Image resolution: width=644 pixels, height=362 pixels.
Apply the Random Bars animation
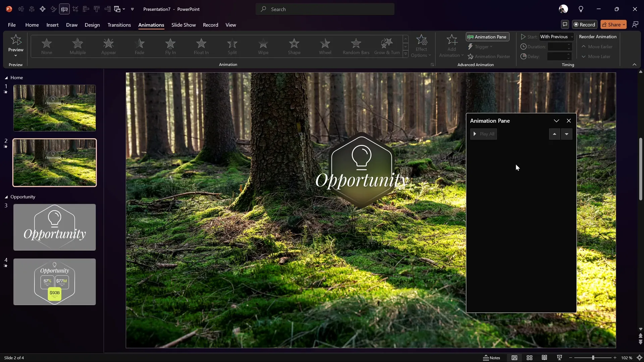point(356,46)
